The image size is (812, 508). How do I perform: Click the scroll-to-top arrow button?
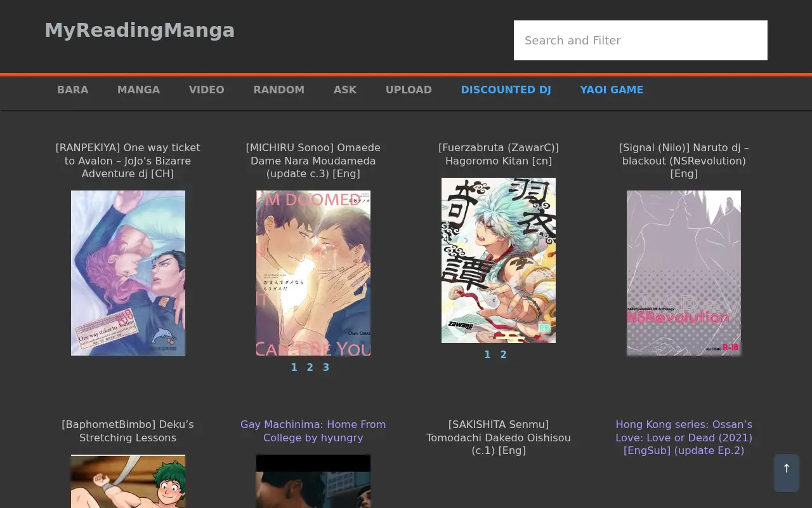pyautogui.click(x=787, y=472)
